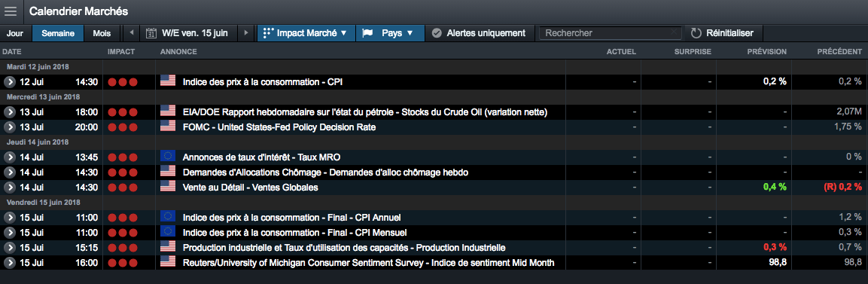The image size is (868, 284).
Task: Open the hamburger menu icon
Action: point(11,11)
